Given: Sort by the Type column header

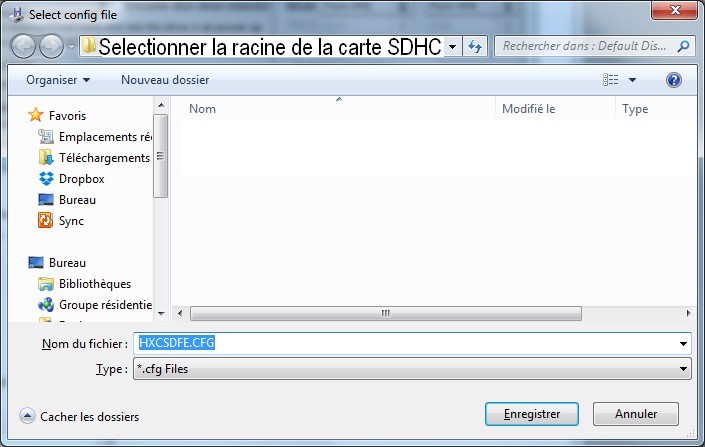Looking at the screenshot, I should click(635, 109).
